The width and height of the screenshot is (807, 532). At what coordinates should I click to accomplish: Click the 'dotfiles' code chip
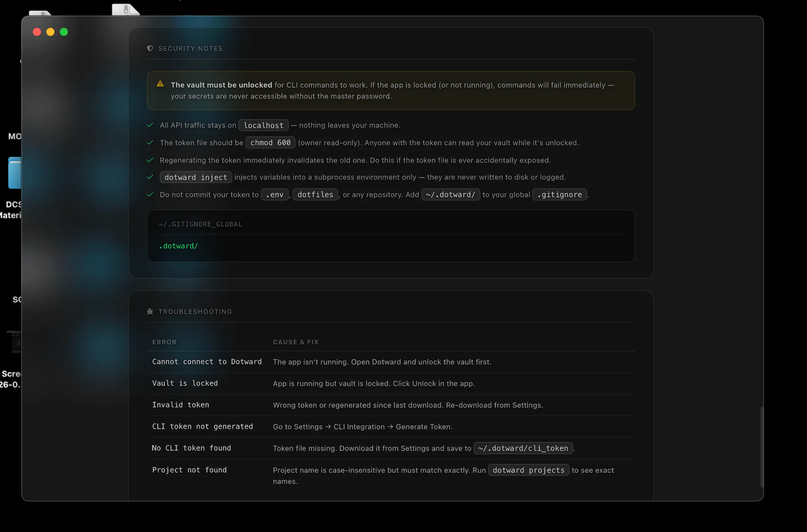coord(316,195)
